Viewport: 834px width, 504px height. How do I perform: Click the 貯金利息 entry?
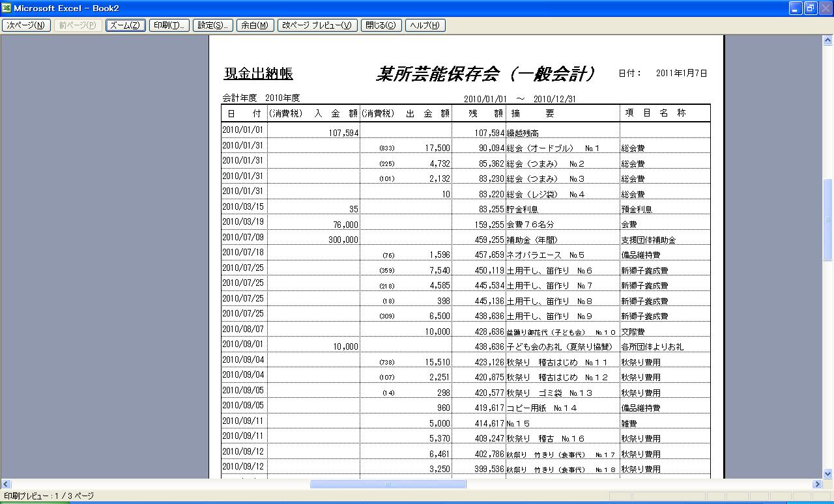point(523,210)
